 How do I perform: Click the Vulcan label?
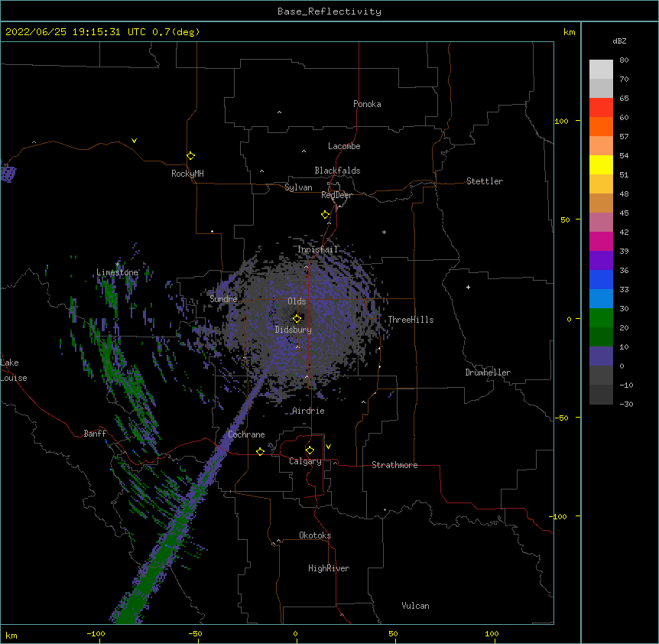pyautogui.click(x=415, y=606)
